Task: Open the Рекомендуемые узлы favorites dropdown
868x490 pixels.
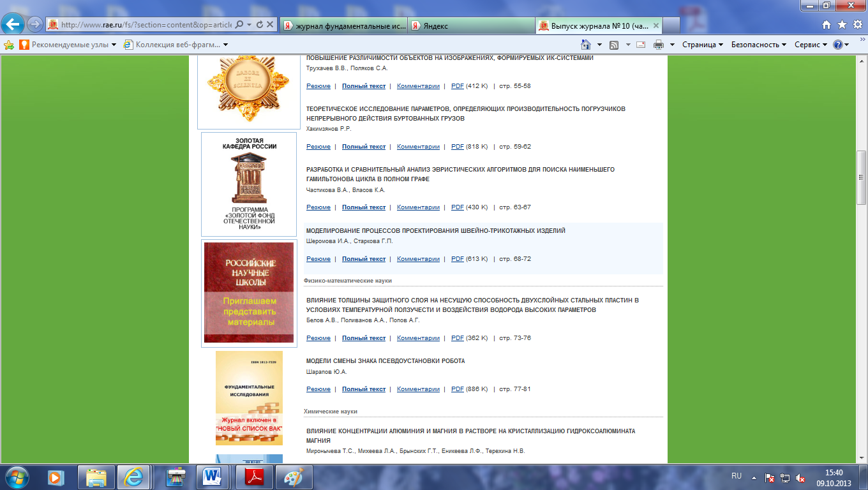Action: point(68,45)
